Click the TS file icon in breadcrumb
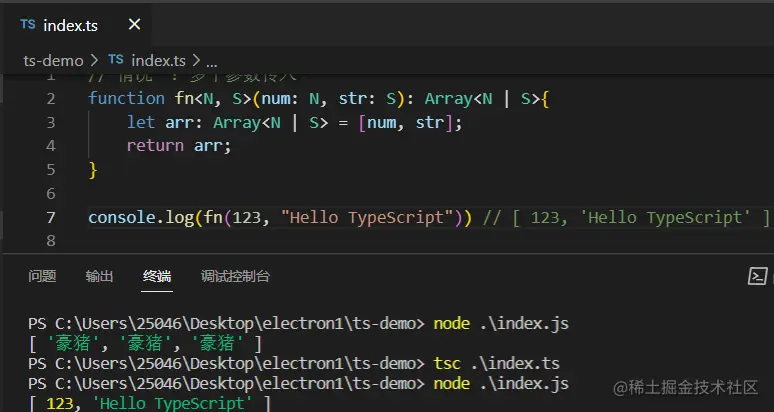Screen dimensions: 774x412 click(116, 60)
